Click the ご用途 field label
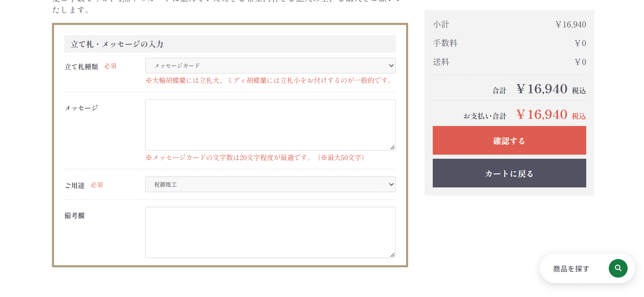 [x=75, y=185]
